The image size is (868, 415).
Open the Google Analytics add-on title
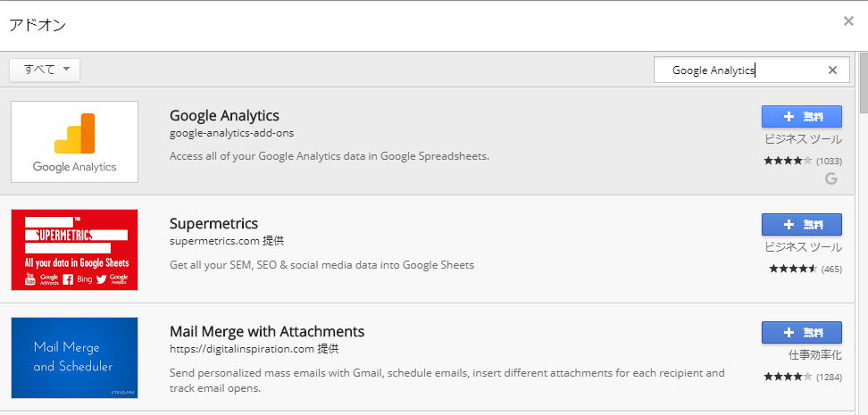tap(224, 116)
